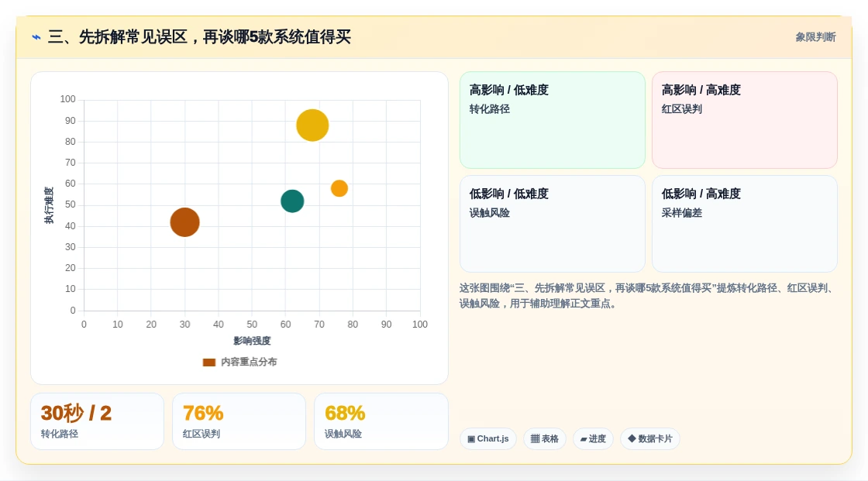Image resolution: width=868 pixels, height=481 pixels.
Task: Click the 表格 tag chip
Action: 545,439
